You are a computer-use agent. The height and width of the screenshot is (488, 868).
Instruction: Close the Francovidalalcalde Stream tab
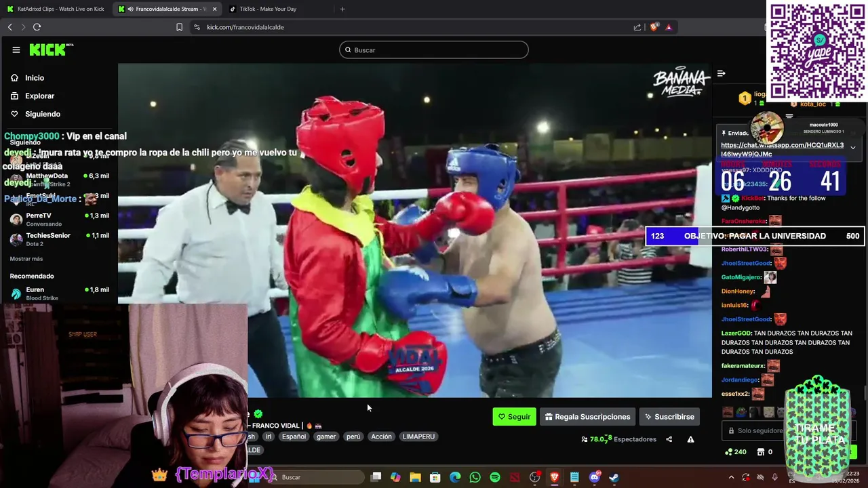pos(214,9)
